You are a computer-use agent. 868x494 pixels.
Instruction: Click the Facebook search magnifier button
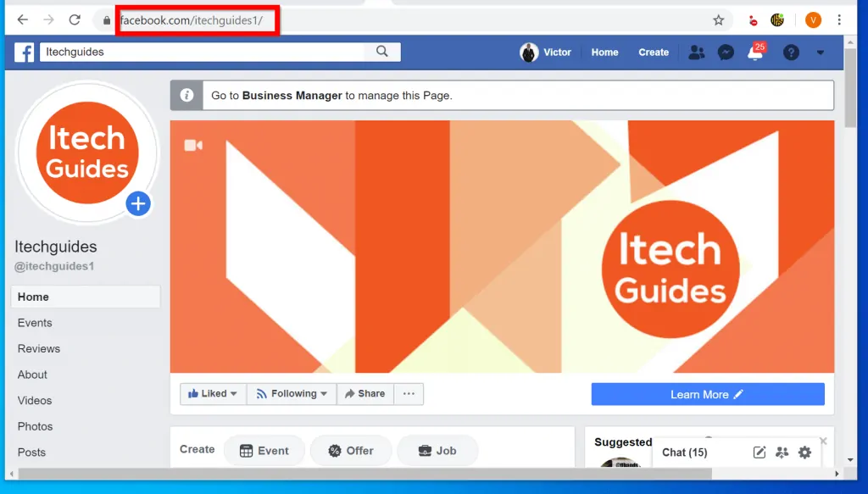[x=382, y=52]
